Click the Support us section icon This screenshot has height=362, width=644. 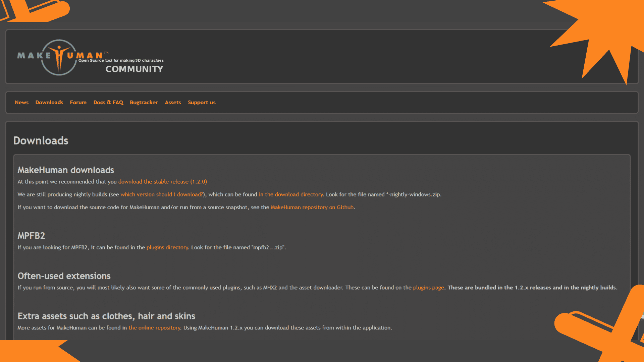pyautogui.click(x=201, y=102)
